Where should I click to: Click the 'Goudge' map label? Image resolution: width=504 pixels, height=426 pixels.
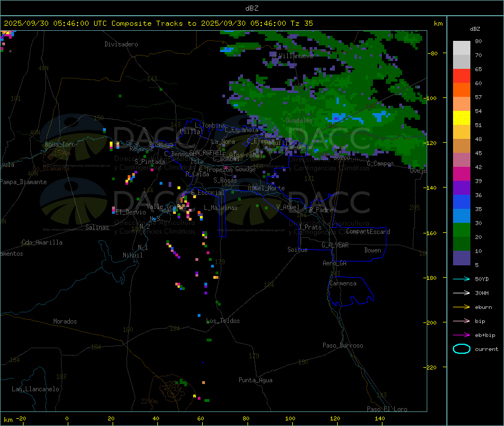245,169
